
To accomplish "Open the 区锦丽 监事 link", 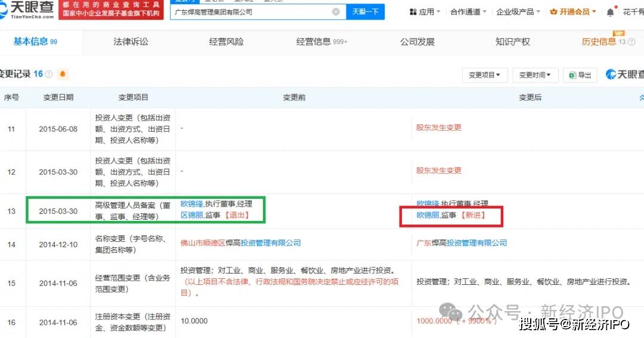I will click(192, 215).
